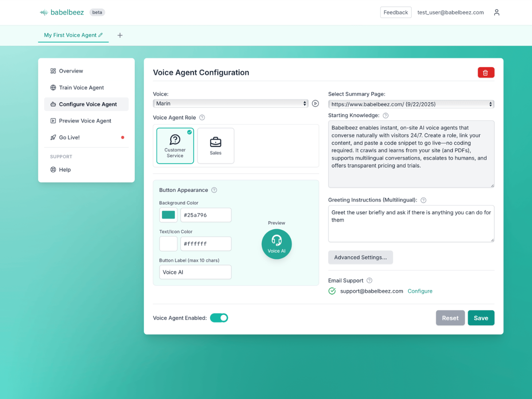Disable the Voice Agent Enabled toggle
The width and height of the screenshot is (532, 399).
[219, 318]
